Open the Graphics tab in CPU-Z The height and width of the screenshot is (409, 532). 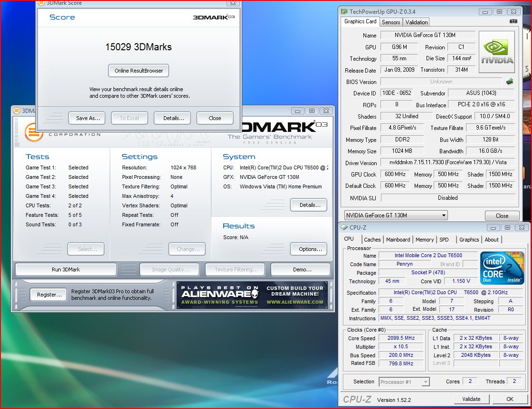[x=469, y=240]
